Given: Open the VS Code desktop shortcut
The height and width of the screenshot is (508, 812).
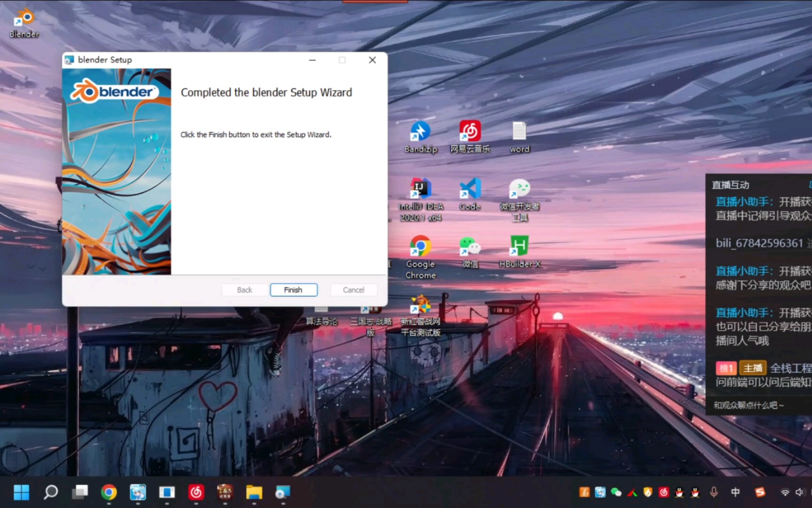Looking at the screenshot, I should point(470,194).
